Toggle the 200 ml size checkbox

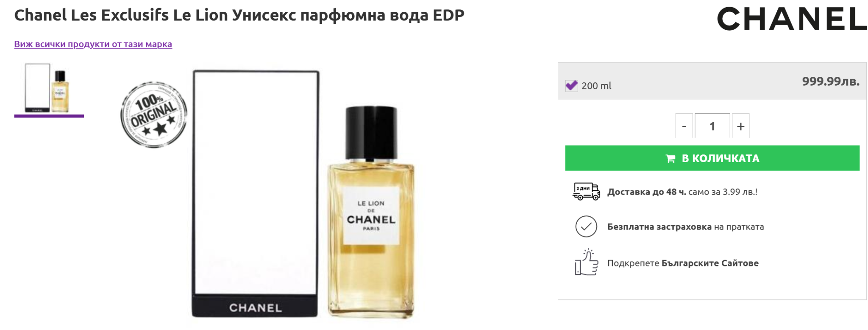571,86
